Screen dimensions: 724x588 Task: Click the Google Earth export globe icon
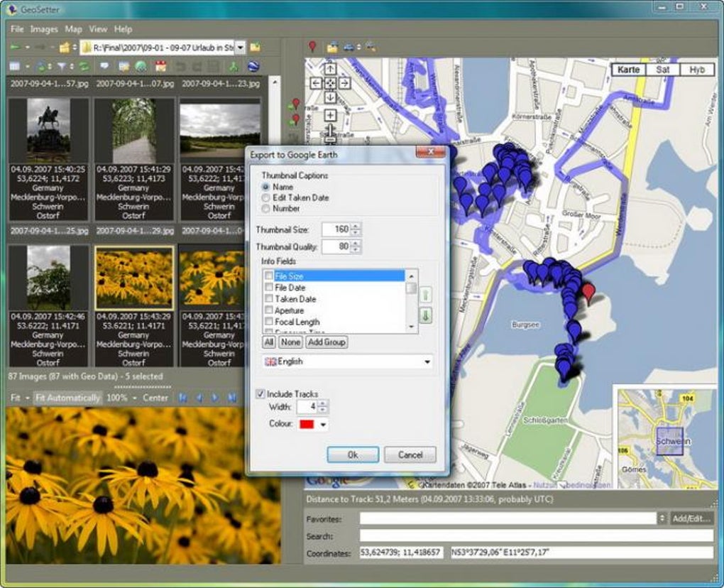253,67
